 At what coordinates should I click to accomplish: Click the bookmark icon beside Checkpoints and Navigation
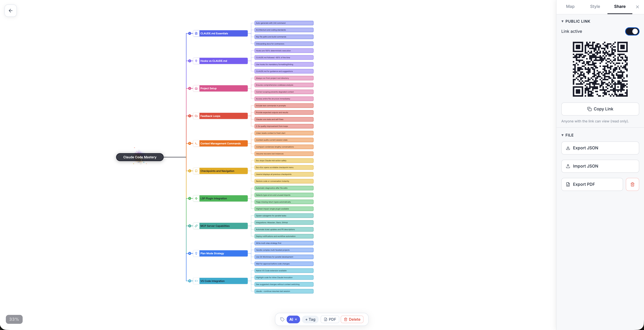pyautogui.click(x=196, y=171)
